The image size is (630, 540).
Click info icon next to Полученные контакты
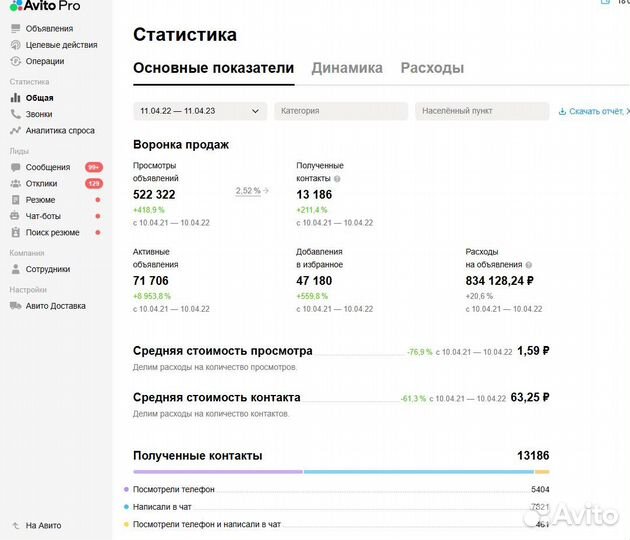[337, 179]
